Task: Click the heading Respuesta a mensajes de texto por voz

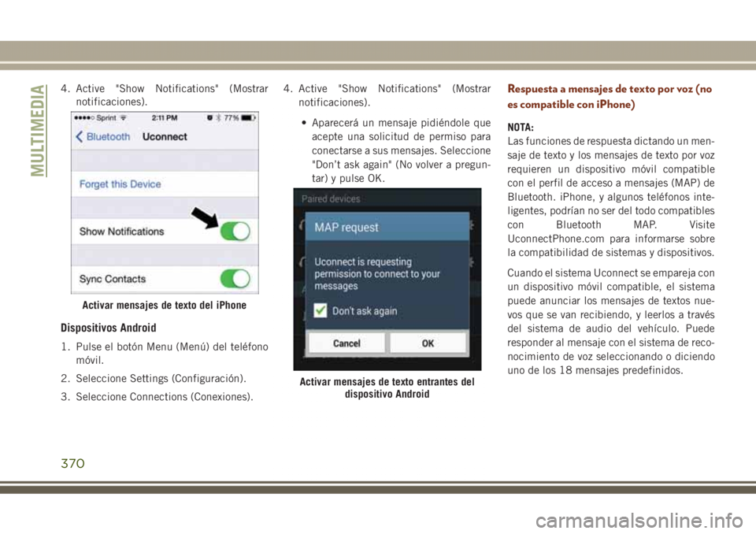Action: [610, 96]
